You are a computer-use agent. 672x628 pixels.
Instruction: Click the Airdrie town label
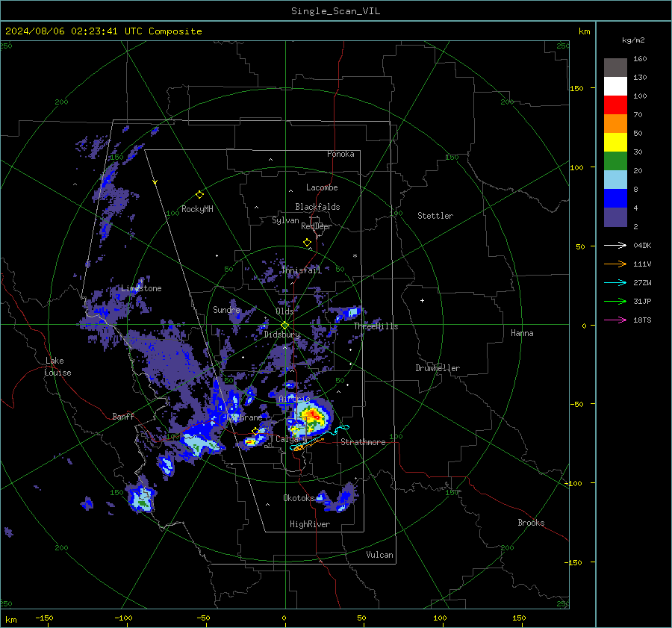pos(294,399)
